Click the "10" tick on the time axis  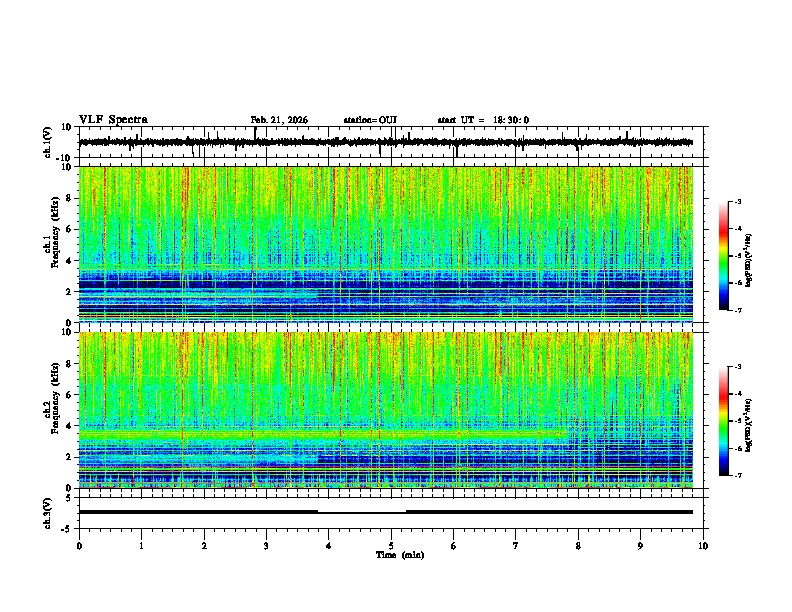coord(703,546)
